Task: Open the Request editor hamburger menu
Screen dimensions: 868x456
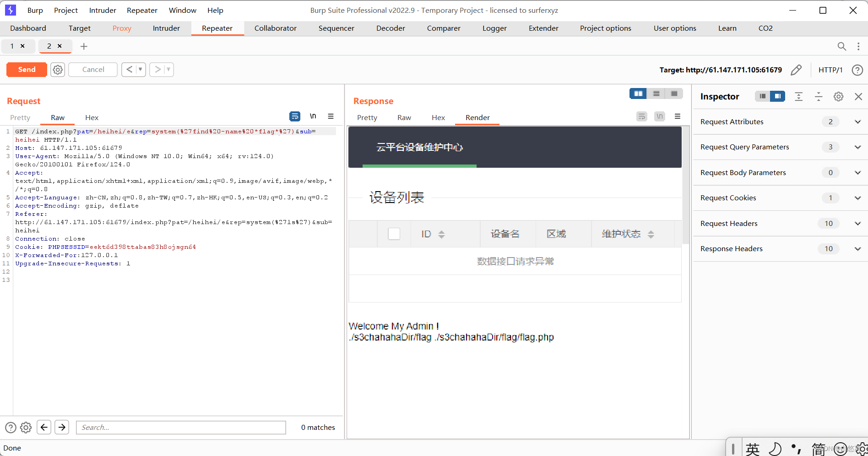Action: 331,116
